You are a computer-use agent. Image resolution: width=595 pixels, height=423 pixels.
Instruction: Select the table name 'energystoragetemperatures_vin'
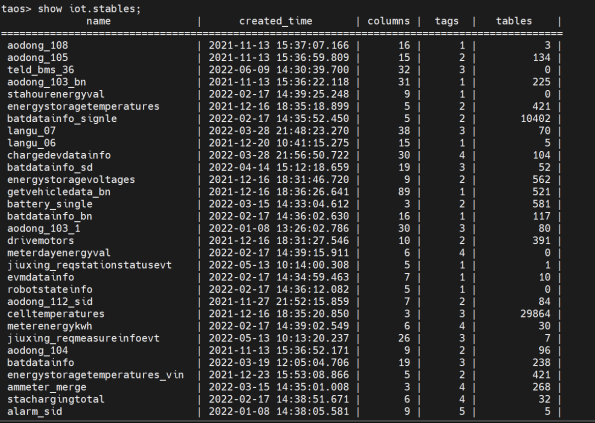[95, 374]
